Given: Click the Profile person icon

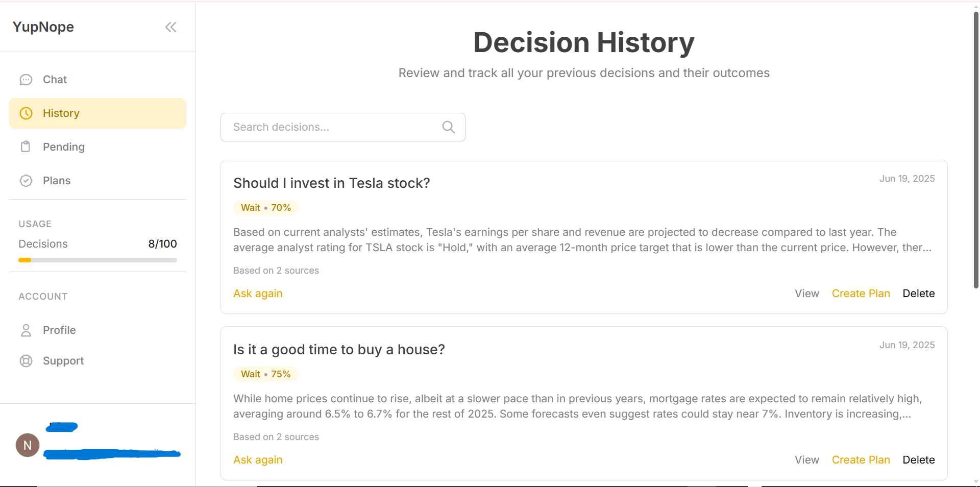Looking at the screenshot, I should [x=26, y=330].
